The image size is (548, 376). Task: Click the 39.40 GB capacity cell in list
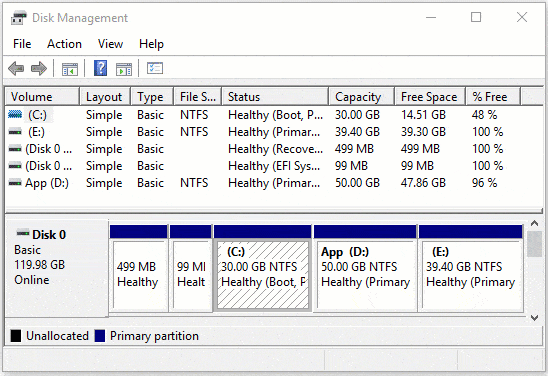357,132
